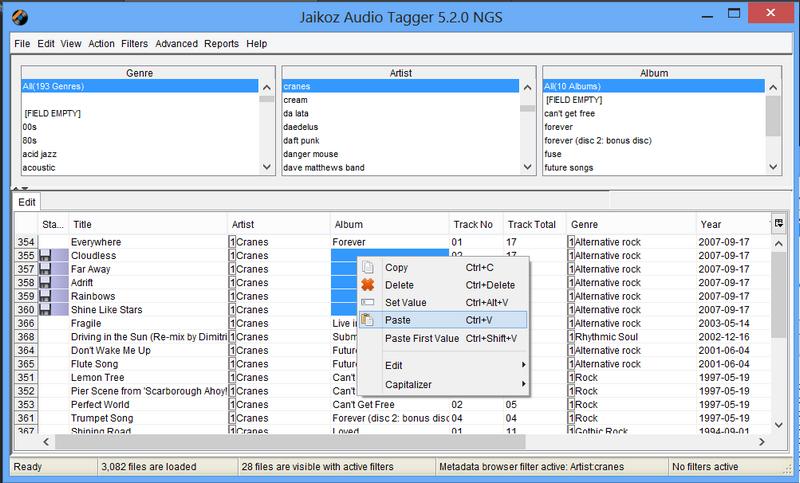The image size is (800, 483).
Task: Select 80s in the Genre list
Action: tap(139, 140)
